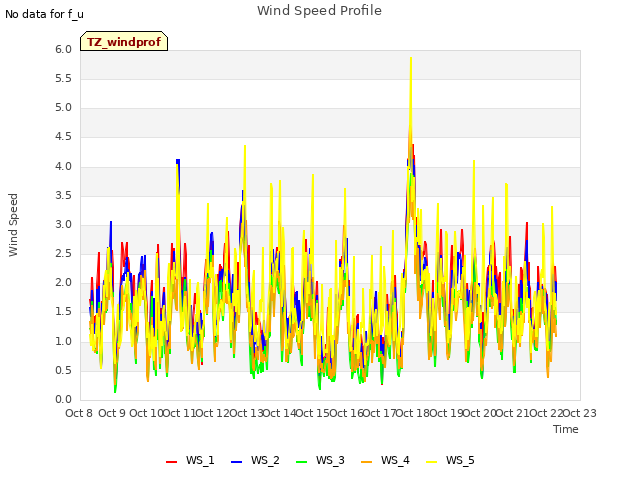Click the red WS_1 legend swatch
The image size is (640, 480).
[x=171, y=461]
